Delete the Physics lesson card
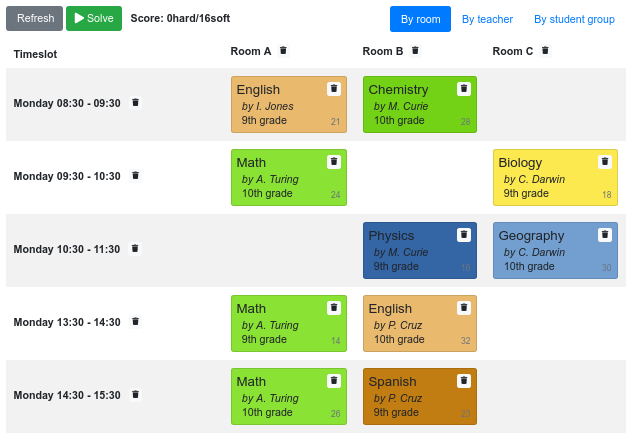This screenshot has height=439, width=632. point(464,235)
